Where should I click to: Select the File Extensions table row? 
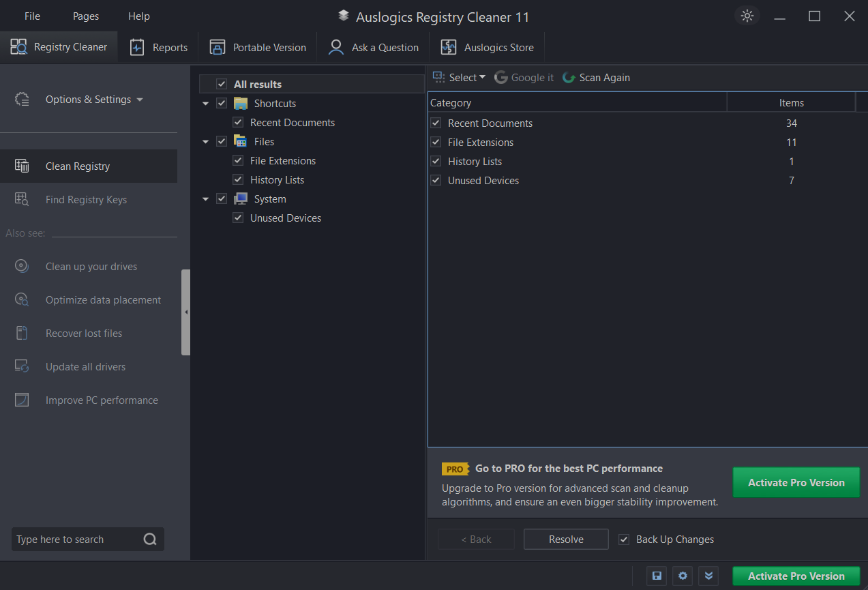647,143
